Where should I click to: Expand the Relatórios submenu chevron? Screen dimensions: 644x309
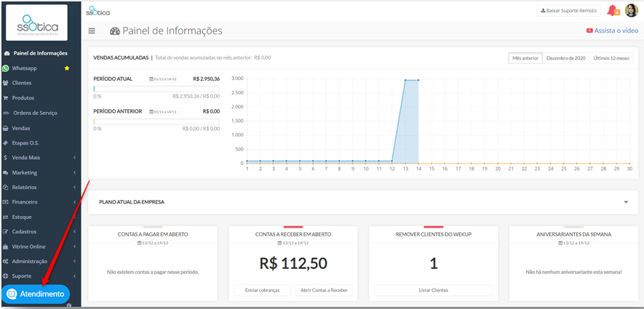(x=75, y=188)
